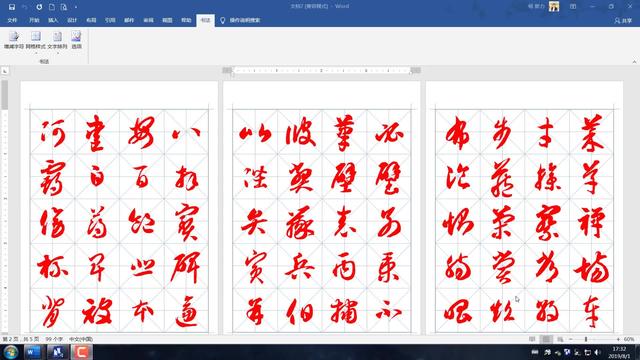
Task: Click the volume speaker tray icon
Action: pos(598,352)
